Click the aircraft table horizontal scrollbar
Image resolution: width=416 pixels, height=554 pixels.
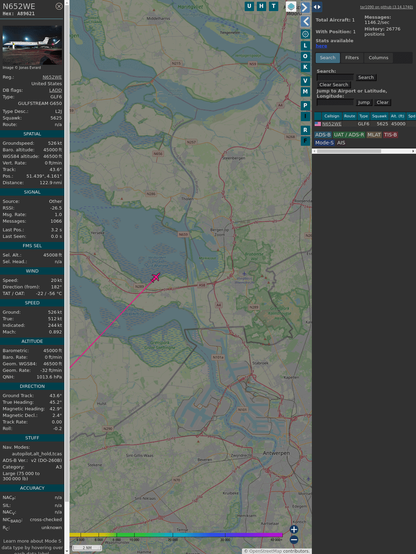click(x=364, y=151)
